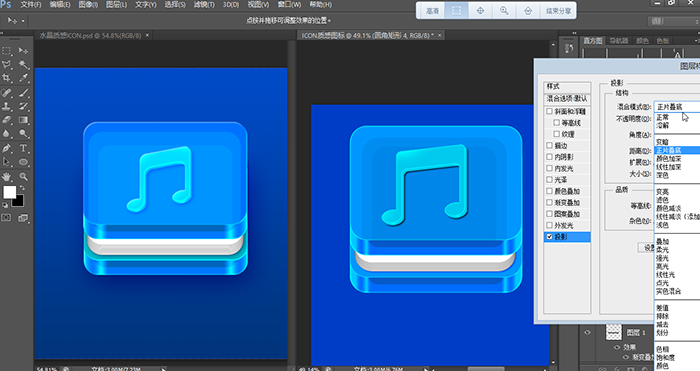Choose 正常 from blend mode list

[663, 117]
